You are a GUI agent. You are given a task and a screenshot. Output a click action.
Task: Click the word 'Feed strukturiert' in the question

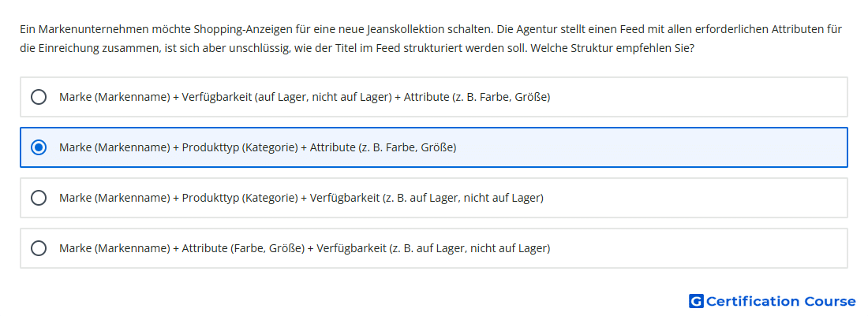coord(414,48)
